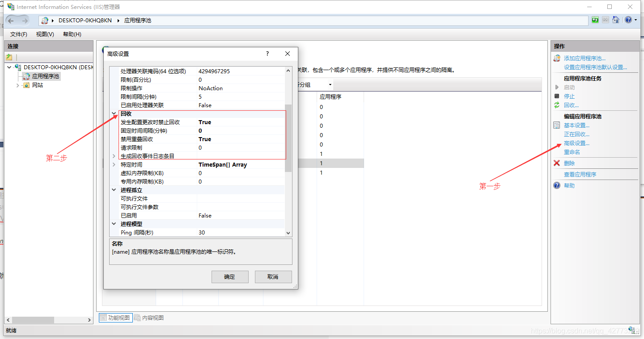Click 请求限制 value field
This screenshot has width=644, height=339.
[x=241, y=148]
